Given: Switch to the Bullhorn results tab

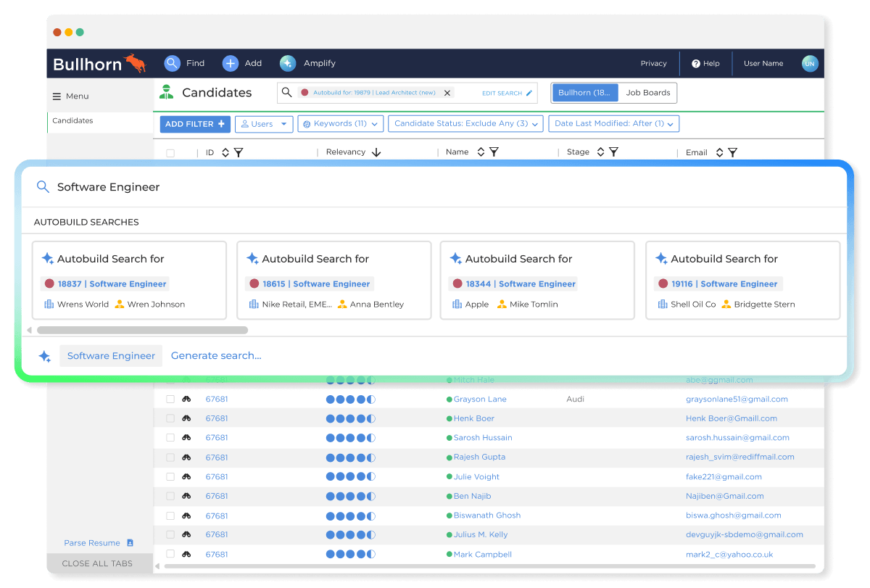Looking at the screenshot, I should [x=585, y=93].
